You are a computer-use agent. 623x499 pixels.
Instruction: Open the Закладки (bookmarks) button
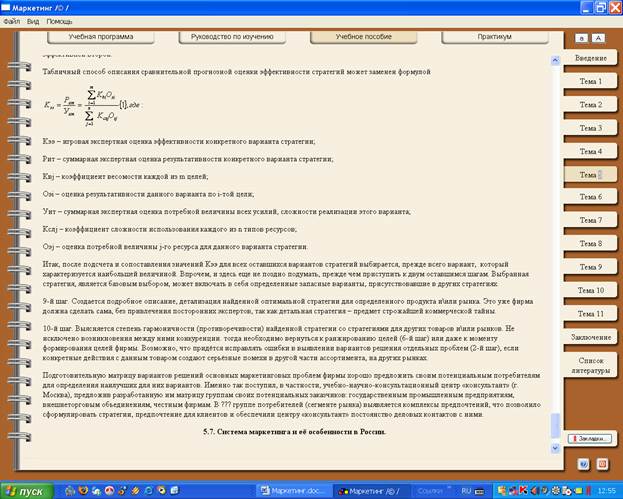tap(590, 439)
